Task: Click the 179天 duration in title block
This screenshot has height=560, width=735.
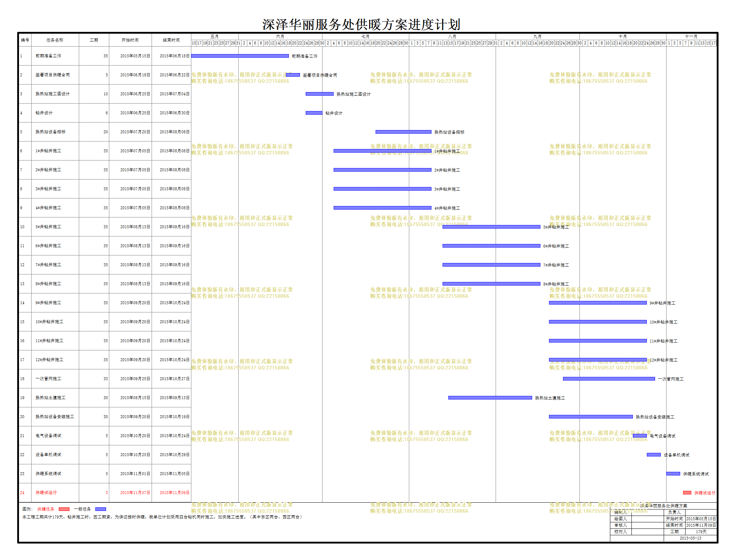Action: 701,532
